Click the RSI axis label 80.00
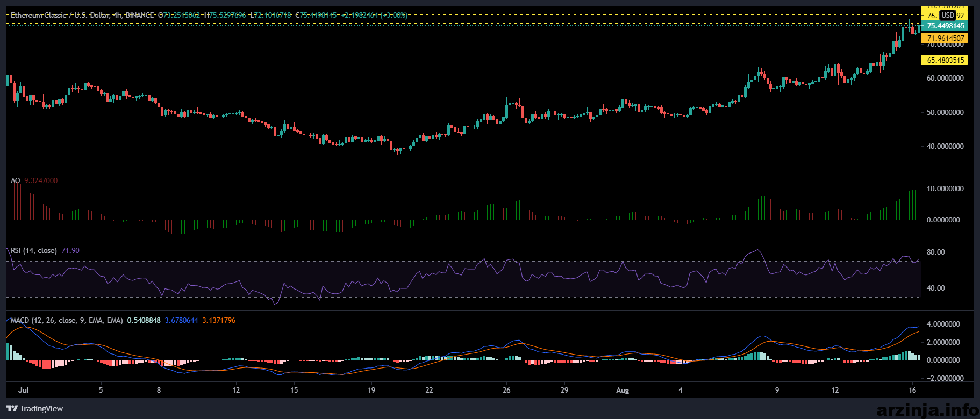980x419 pixels. pyautogui.click(x=936, y=252)
